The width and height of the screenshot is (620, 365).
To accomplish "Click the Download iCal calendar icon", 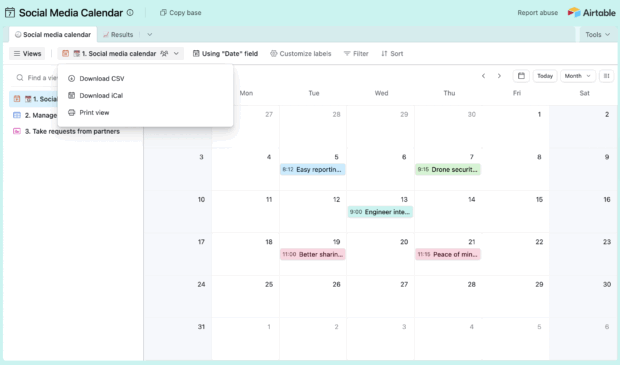I will pyautogui.click(x=71, y=95).
